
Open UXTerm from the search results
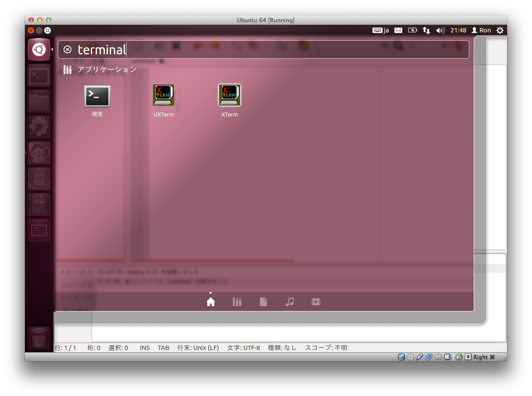pyautogui.click(x=163, y=95)
